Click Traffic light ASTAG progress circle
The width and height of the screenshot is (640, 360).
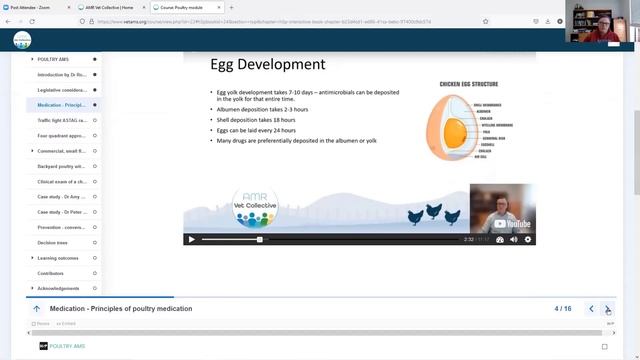(95, 120)
